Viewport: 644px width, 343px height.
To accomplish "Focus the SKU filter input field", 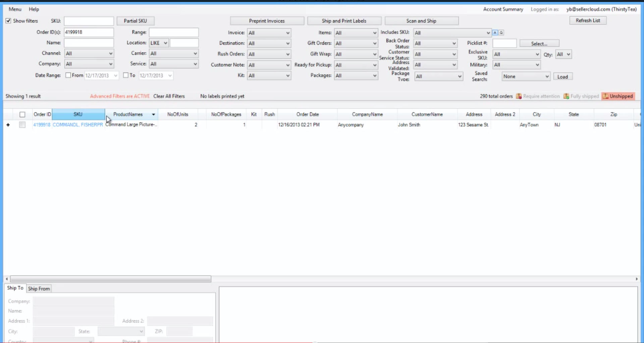I will pyautogui.click(x=89, y=21).
